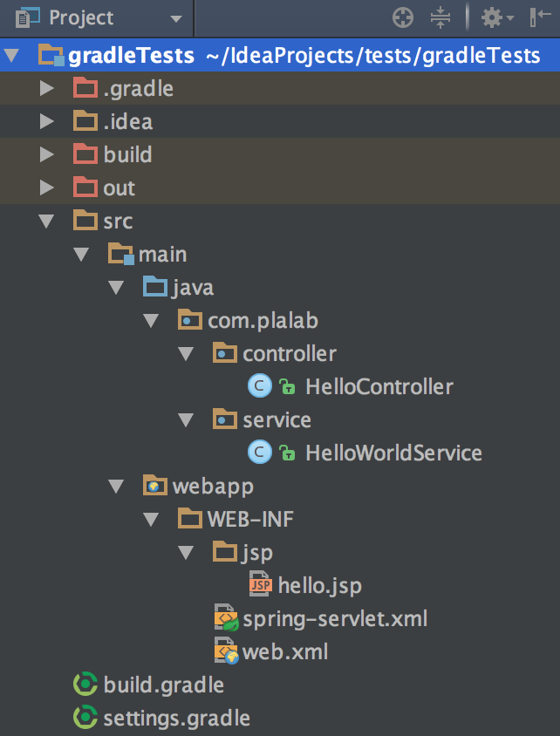Select the HelloController class name

coord(379,387)
